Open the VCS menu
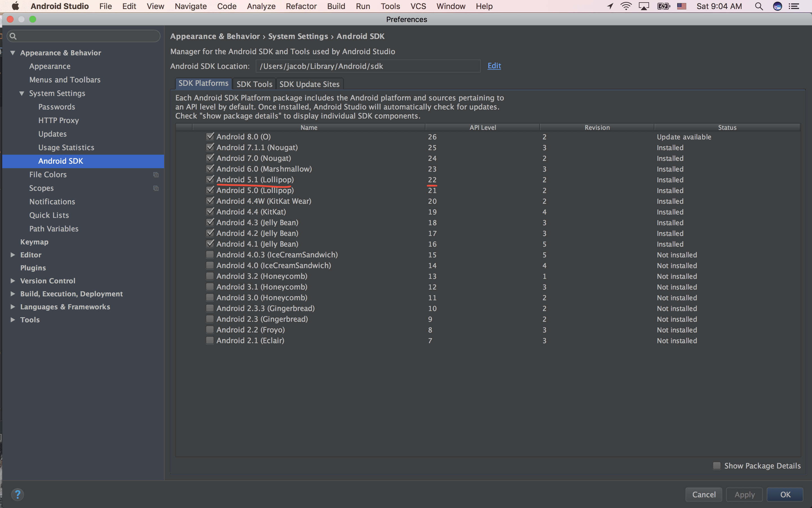The width and height of the screenshot is (812, 508). [418, 6]
